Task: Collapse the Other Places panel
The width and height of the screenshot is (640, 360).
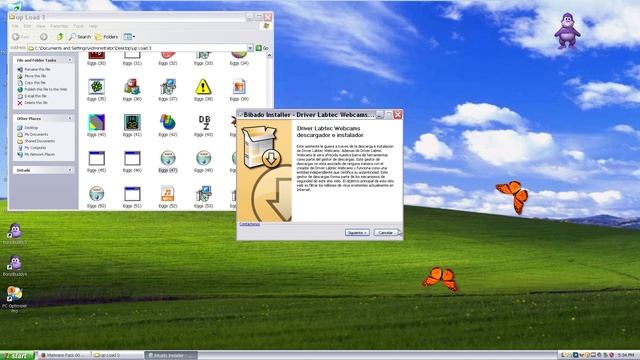Action: tap(70, 118)
